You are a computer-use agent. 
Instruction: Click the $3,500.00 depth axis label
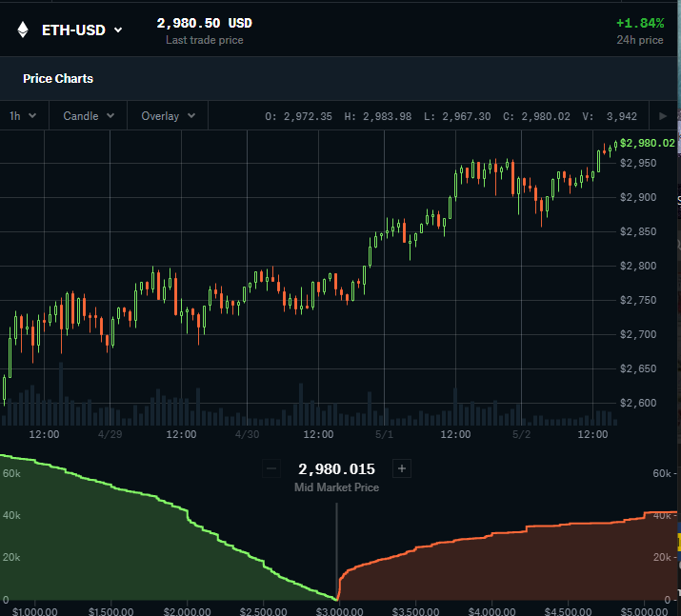(415, 611)
